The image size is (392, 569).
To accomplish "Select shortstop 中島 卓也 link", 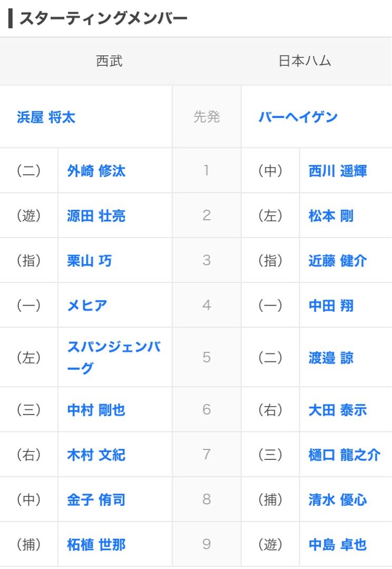I will pyautogui.click(x=337, y=545).
